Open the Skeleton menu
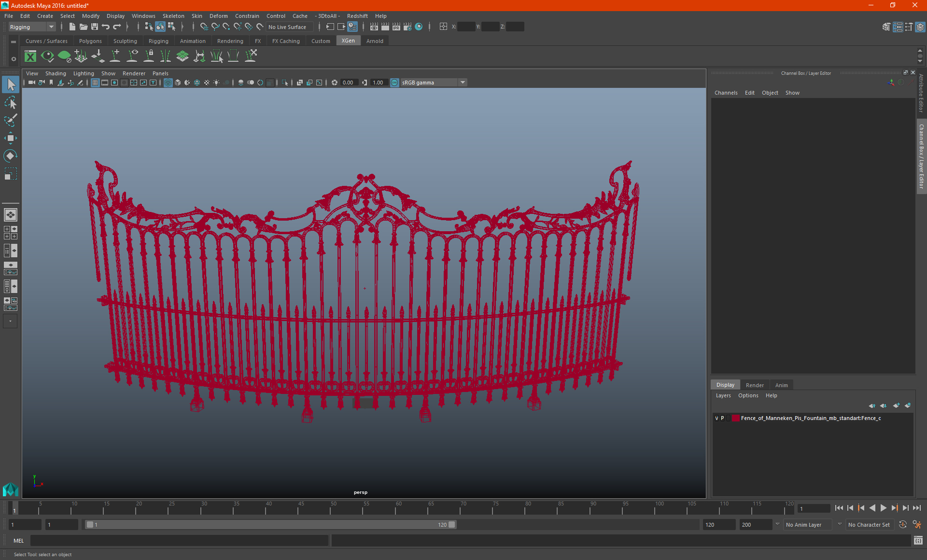Screen dimensions: 927x560 click(x=173, y=16)
